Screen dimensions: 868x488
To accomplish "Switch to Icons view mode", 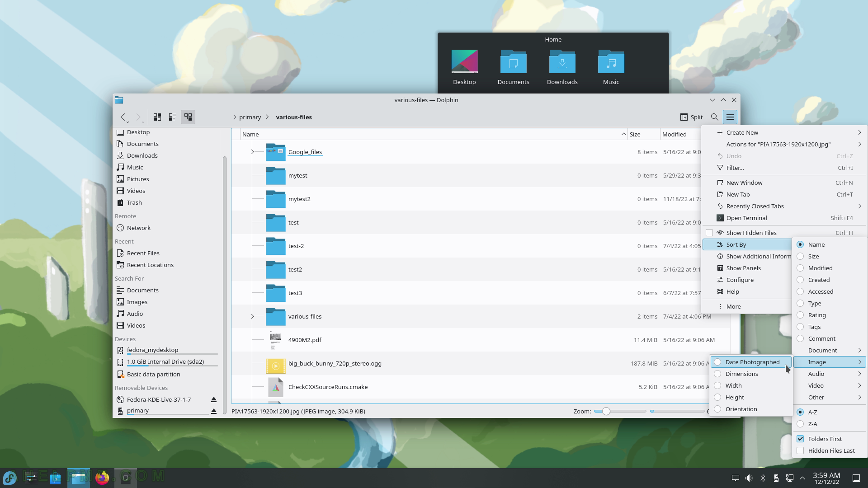I will click(157, 117).
